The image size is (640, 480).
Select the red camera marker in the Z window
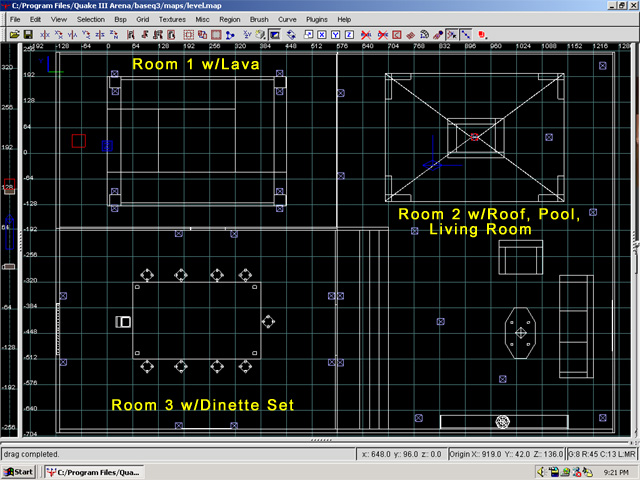[9, 184]
